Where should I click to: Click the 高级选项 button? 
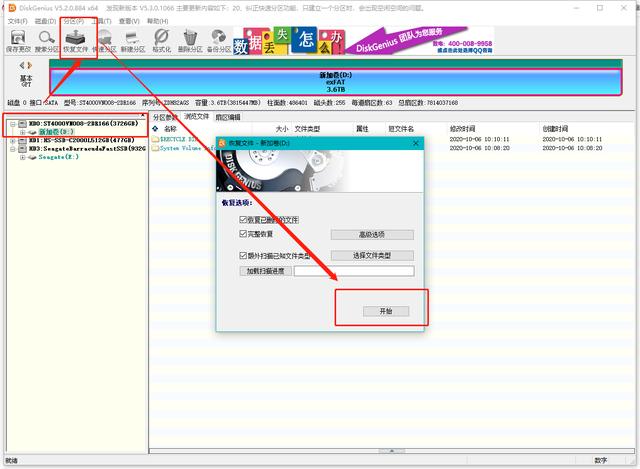click(x=372, y=235)
